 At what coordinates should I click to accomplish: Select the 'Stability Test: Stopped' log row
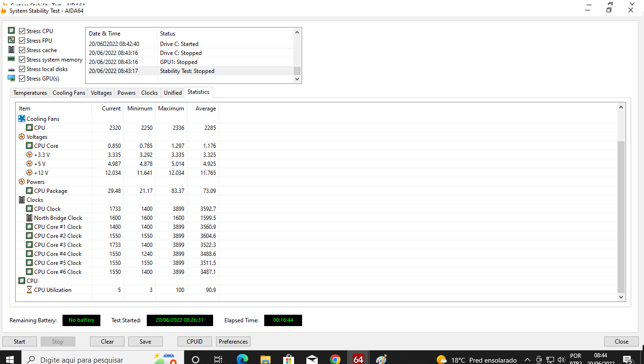[x=189, y=71]
